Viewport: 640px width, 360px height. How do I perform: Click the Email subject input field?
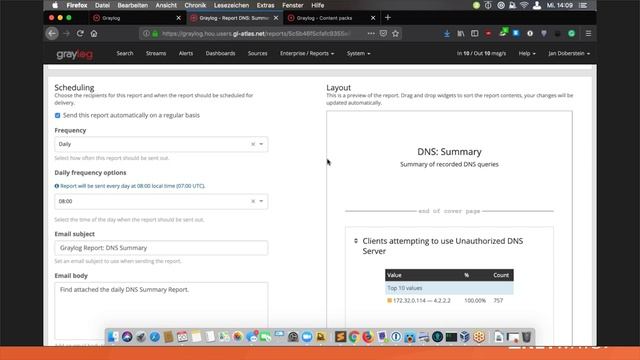[x=161, y=248]
